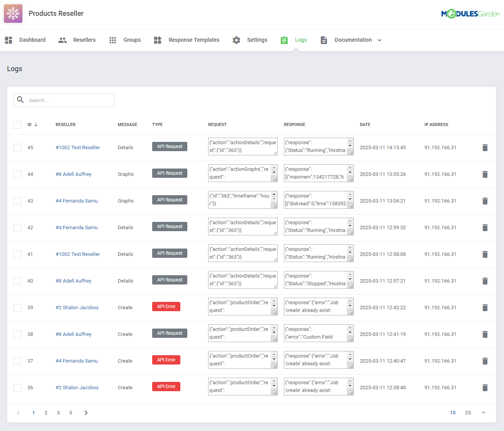The image size is (504, 431).
Task: Visit reseller #2 Shalon Jacobos profile
Action: 77,307
